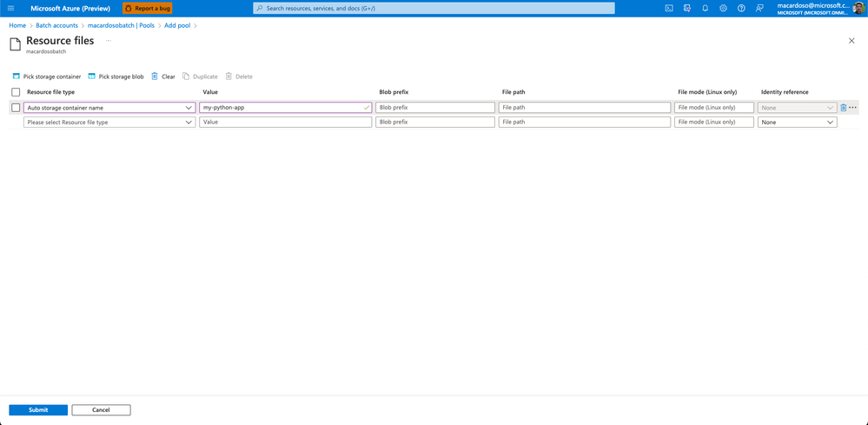
Task: Open the notifications bell
Action: pyautogui.click(x=706, y=9)
